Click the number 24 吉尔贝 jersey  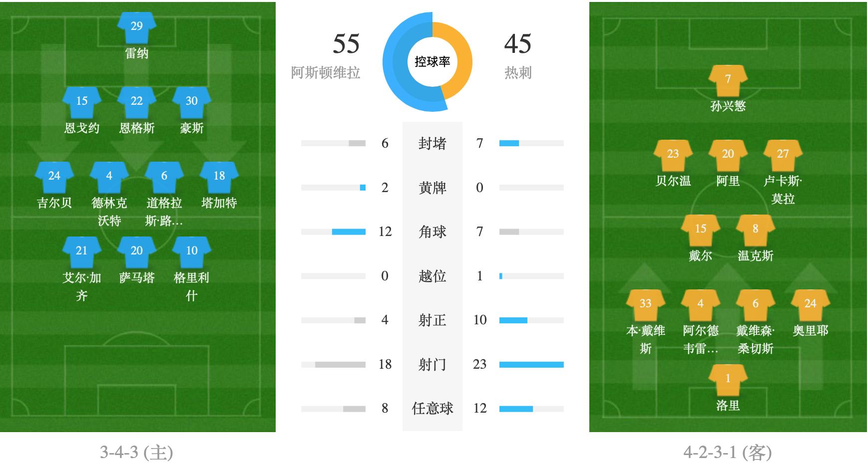[x=54, y=177]
